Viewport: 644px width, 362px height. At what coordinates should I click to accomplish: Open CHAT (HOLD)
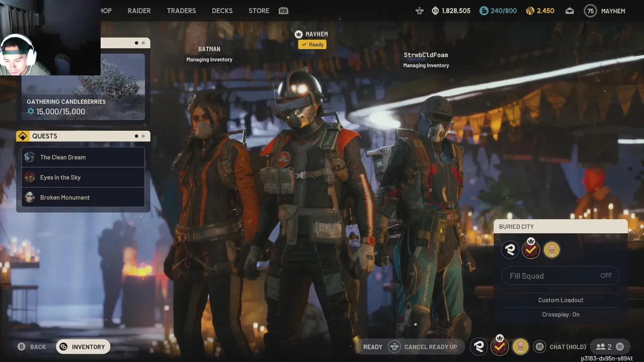tap(568, 347)
